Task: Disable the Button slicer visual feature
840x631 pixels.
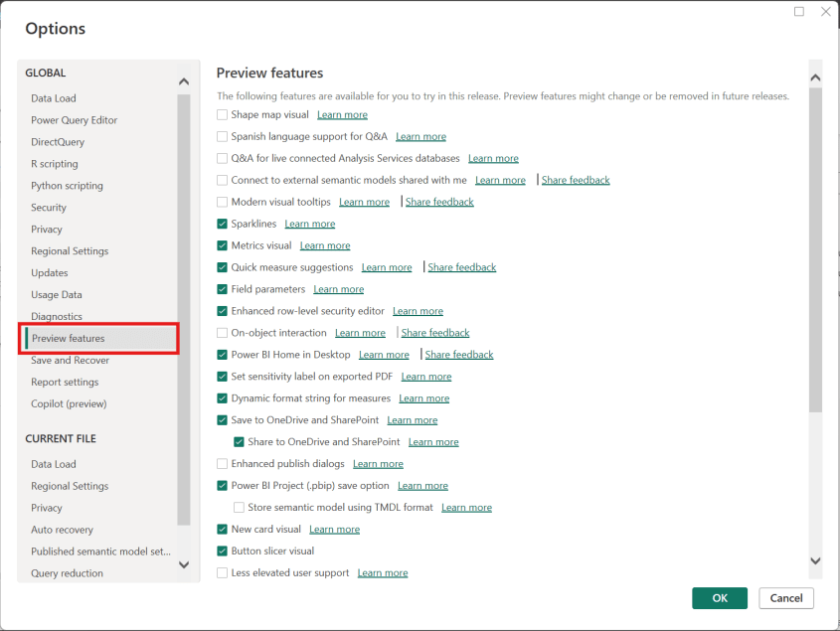Action: coord(221,551)
